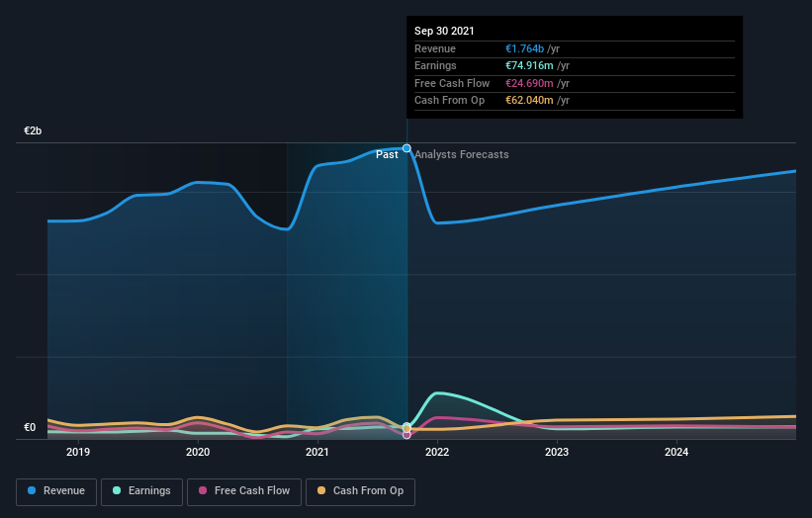This screenshot has width=812, height=518.
Task: Click the Earnings row label in tooltip
Action: click(x=435, y=65)
